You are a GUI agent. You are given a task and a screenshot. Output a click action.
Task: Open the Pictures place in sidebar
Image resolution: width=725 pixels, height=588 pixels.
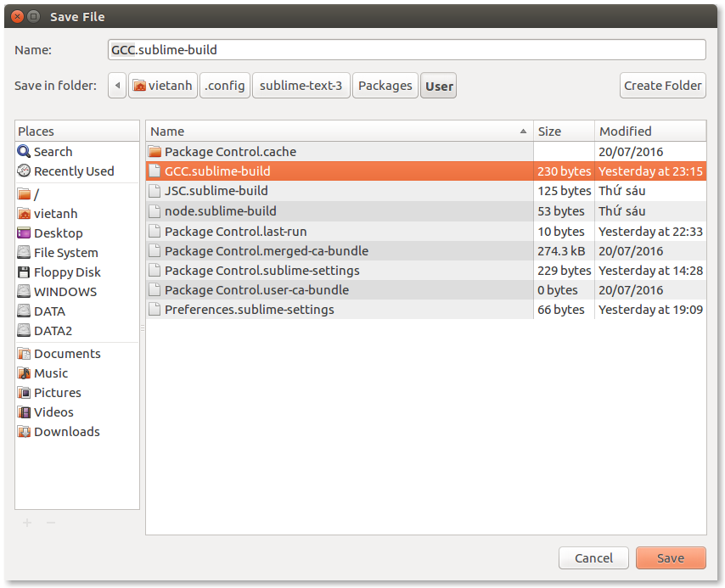click(25, 392)
